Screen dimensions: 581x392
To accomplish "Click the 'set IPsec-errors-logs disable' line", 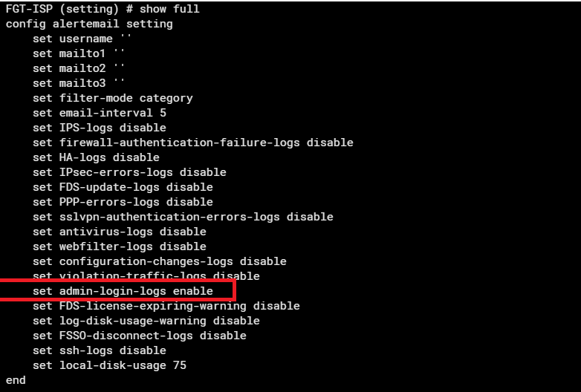I will click(x=129, y=172).
